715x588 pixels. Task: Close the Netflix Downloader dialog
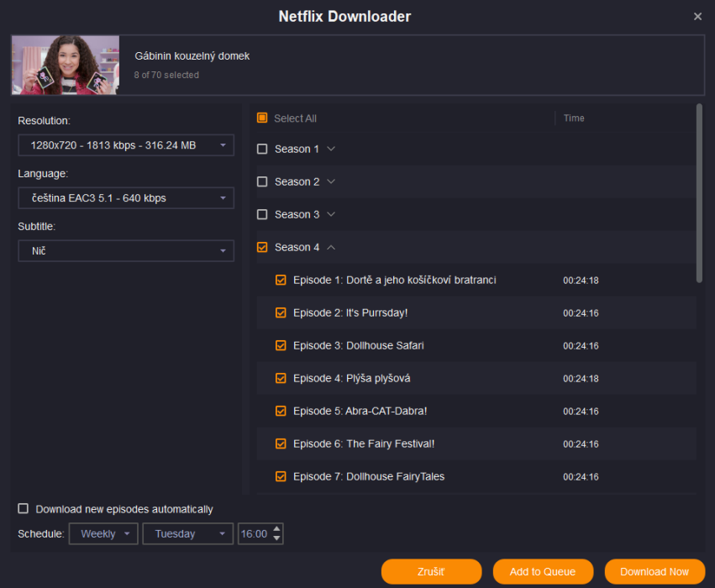pos(697,17)
